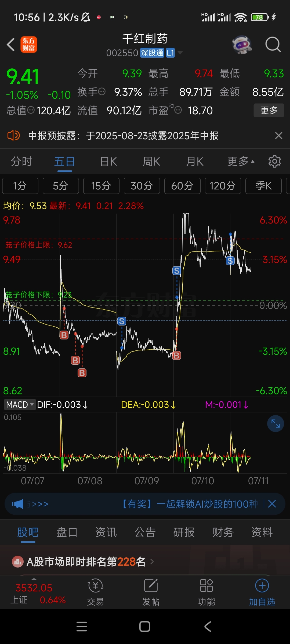Tap the info icon next to 换手
The image size is (290, 644).
[102, 92]
